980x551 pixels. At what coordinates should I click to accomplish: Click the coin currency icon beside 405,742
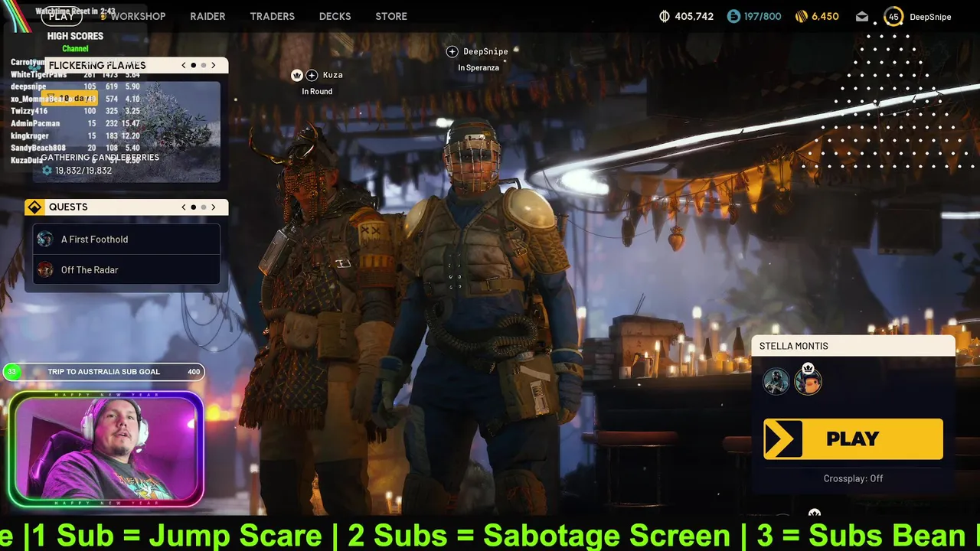(665, 16)
